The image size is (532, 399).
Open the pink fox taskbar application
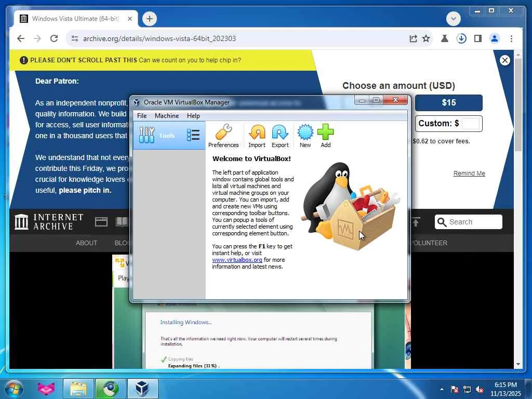46,389
